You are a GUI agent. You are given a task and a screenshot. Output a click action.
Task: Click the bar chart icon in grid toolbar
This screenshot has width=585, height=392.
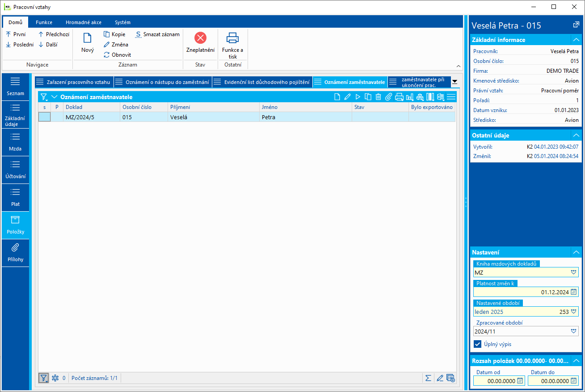(x=409, y=97)
